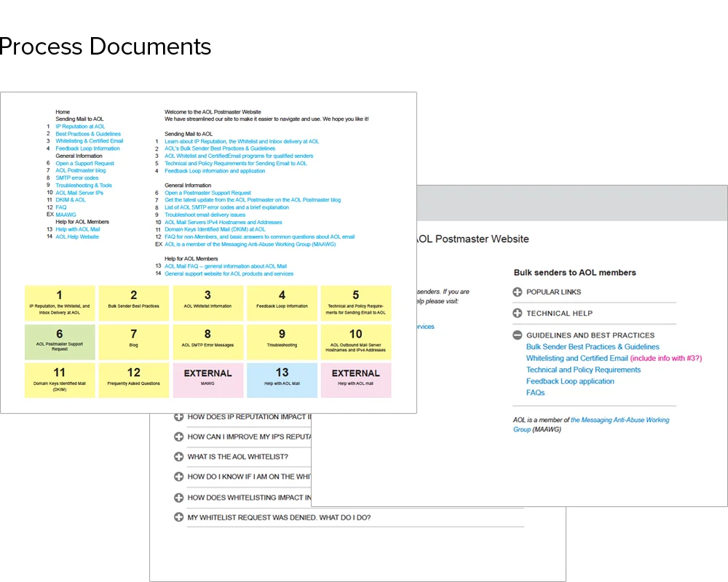
Task: Select yellow card 3 AOL Whitelist Information
Action: click(x=208, y=303)
